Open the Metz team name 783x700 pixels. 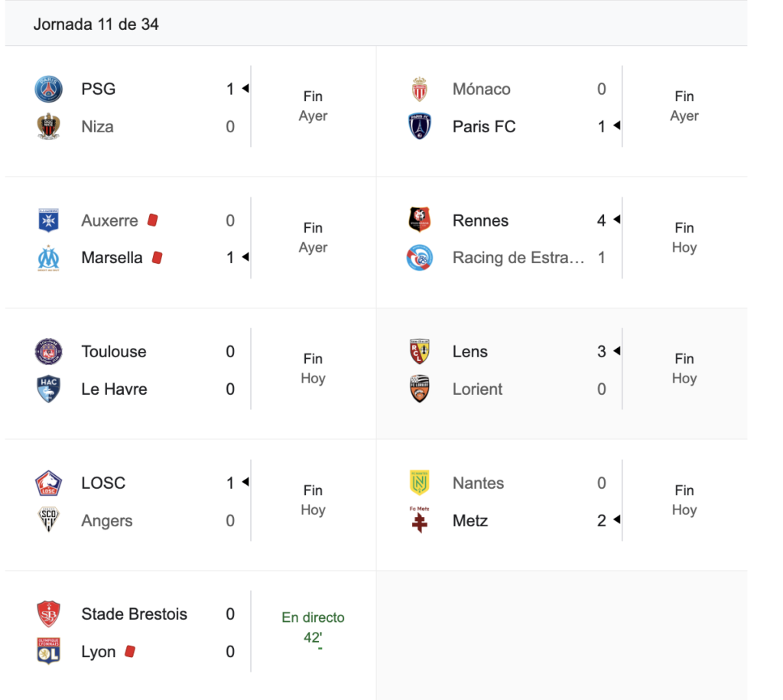(x=470, y=521)
